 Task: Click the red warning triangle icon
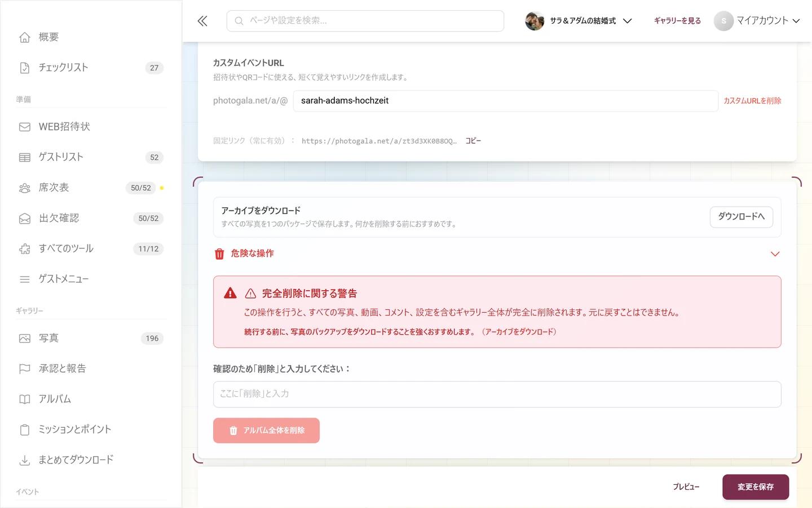230,293
